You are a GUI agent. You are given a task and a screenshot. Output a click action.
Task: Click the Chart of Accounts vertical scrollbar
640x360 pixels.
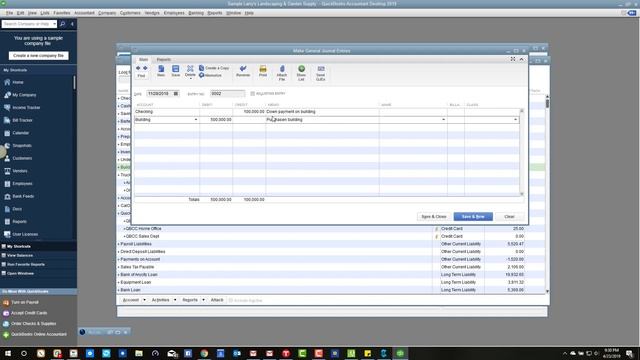[x=547, y=194]
